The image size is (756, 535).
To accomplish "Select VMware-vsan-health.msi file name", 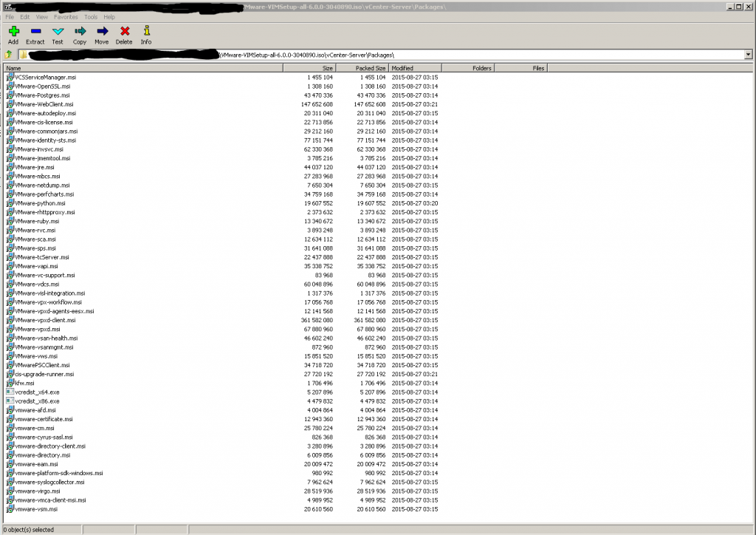I will (x=47, y=338).
